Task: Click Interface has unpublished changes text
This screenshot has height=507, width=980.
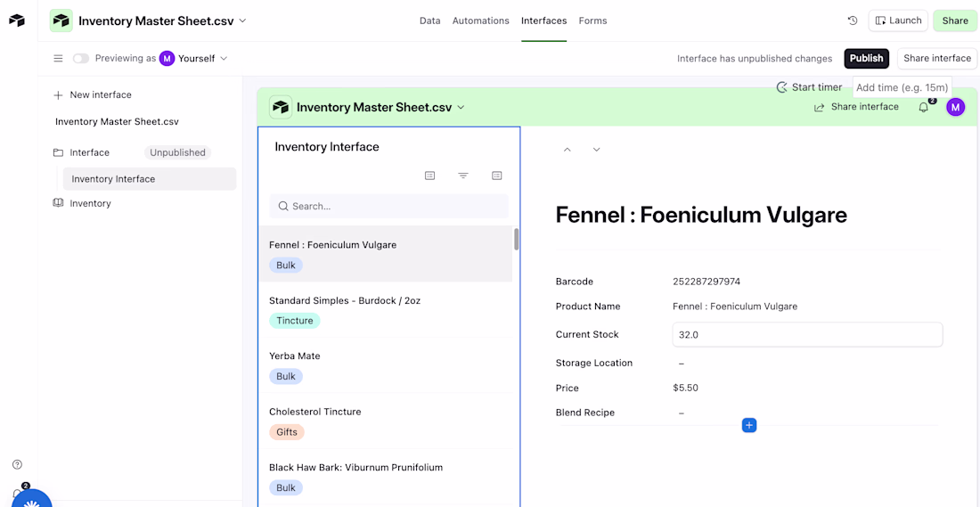Action: [x=755, y=58]
